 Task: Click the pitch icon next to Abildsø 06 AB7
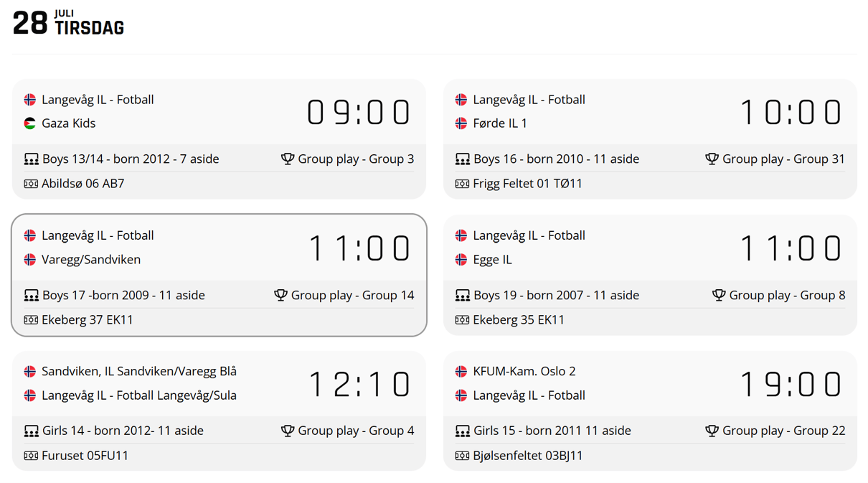31,184
